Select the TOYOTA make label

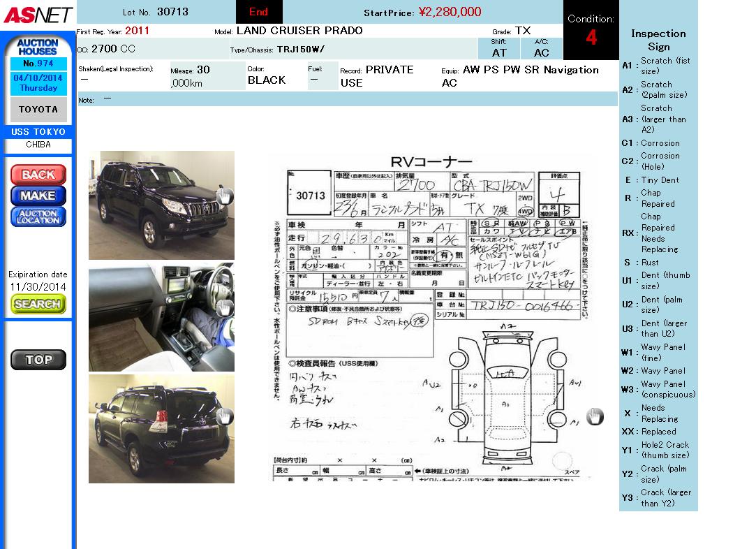click(x=38, y=110)
